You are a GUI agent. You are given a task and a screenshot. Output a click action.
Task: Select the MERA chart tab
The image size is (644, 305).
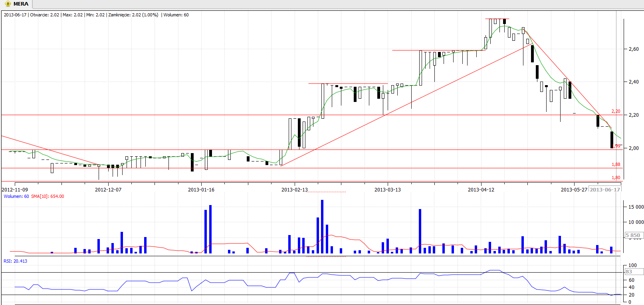tap(20, 4)
